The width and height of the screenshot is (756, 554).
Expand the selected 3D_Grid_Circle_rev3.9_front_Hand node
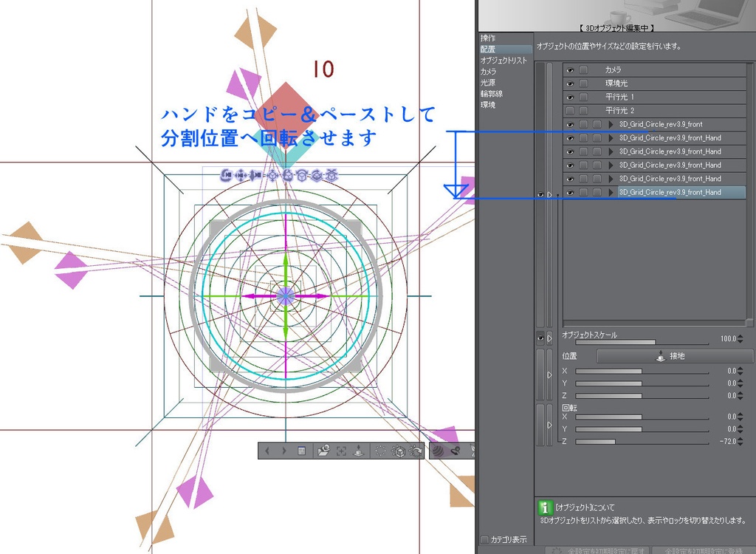coord(611,192)
